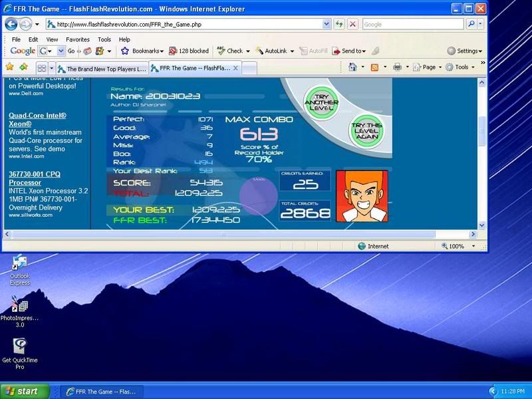The height and width of the screenshot is (399, 532).
Task: Open the File menu
Action: point(16,39)
